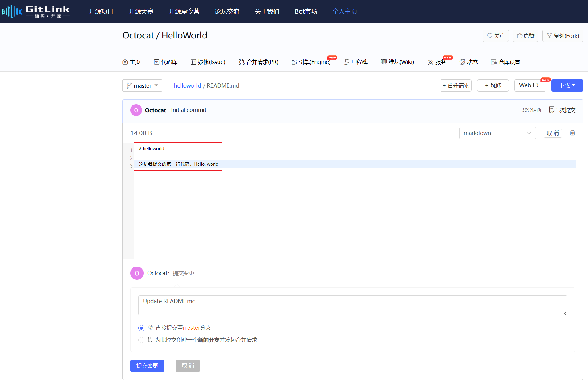
Task: Open the Web IDE button
Action: click(x=530, y=85)
